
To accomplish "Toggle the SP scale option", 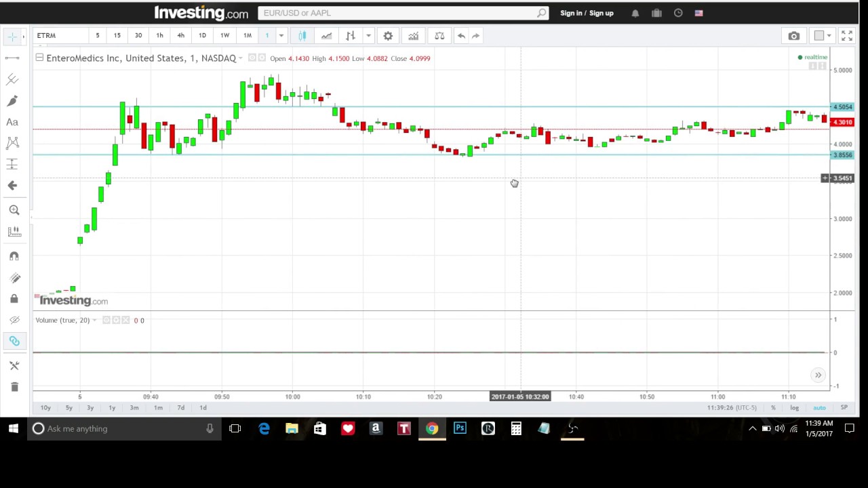I will (x=844, y=407).
